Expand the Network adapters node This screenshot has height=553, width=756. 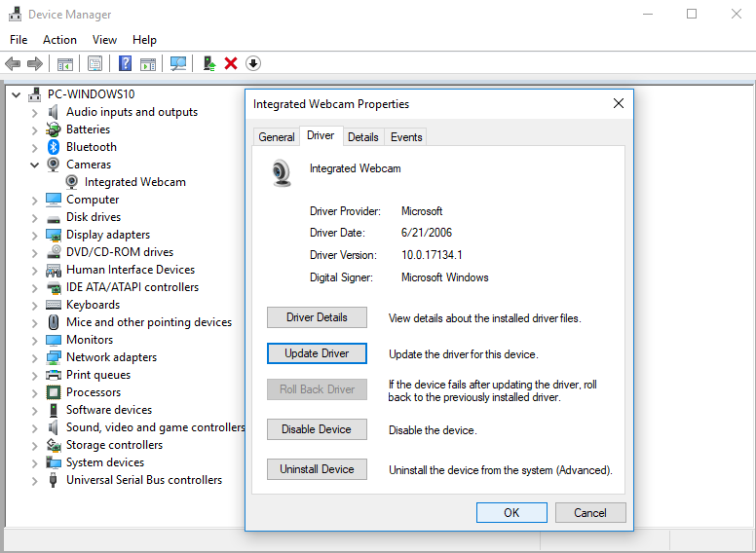pos(35,357)
